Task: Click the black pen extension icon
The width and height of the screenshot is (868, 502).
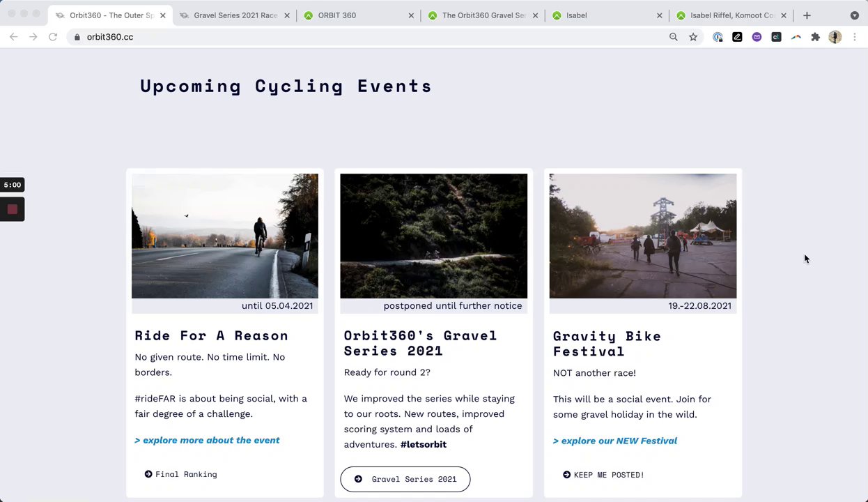Action: point(737,37)
